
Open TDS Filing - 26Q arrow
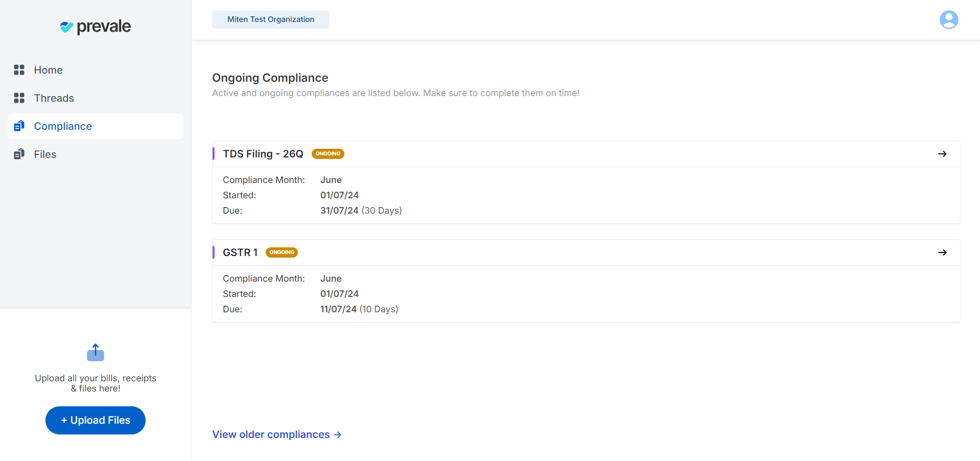942,154
